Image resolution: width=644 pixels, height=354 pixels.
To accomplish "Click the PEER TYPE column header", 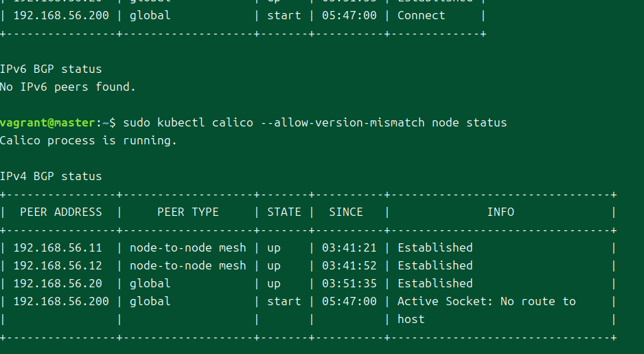I will click(x=187, y=212).
